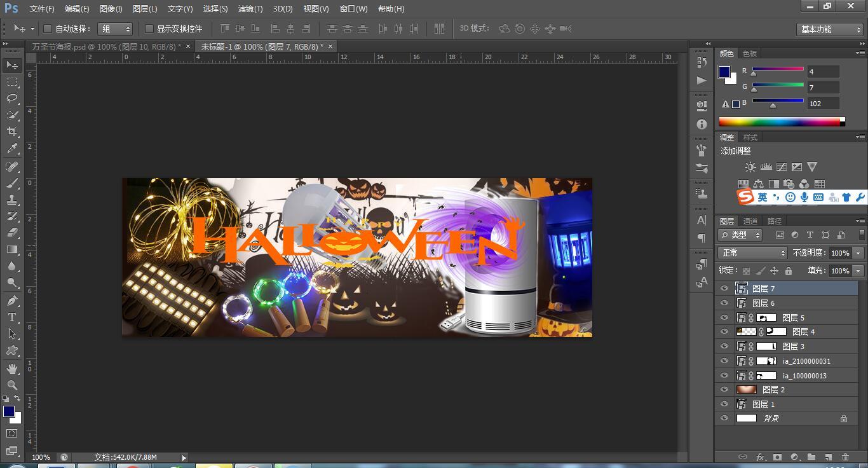Hide the 图层 7 layer visibility
868x468 pixels.
(724, 289)
